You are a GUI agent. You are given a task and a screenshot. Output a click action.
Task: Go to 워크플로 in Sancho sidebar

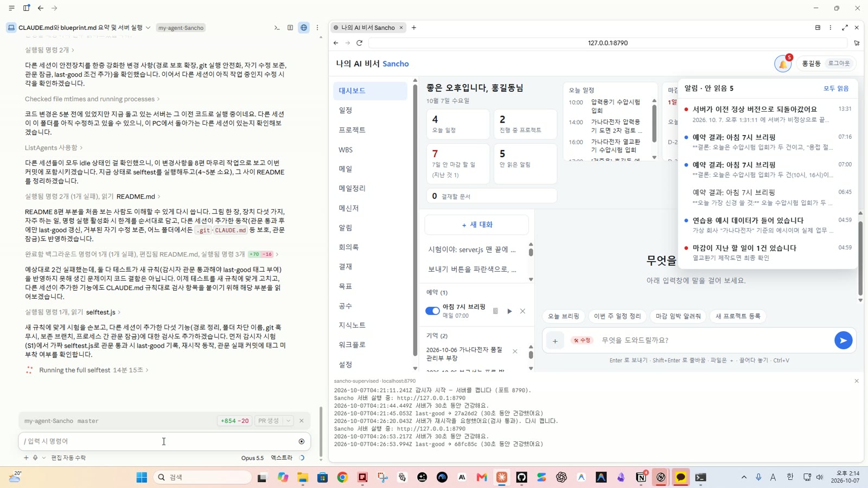point(370,345)
